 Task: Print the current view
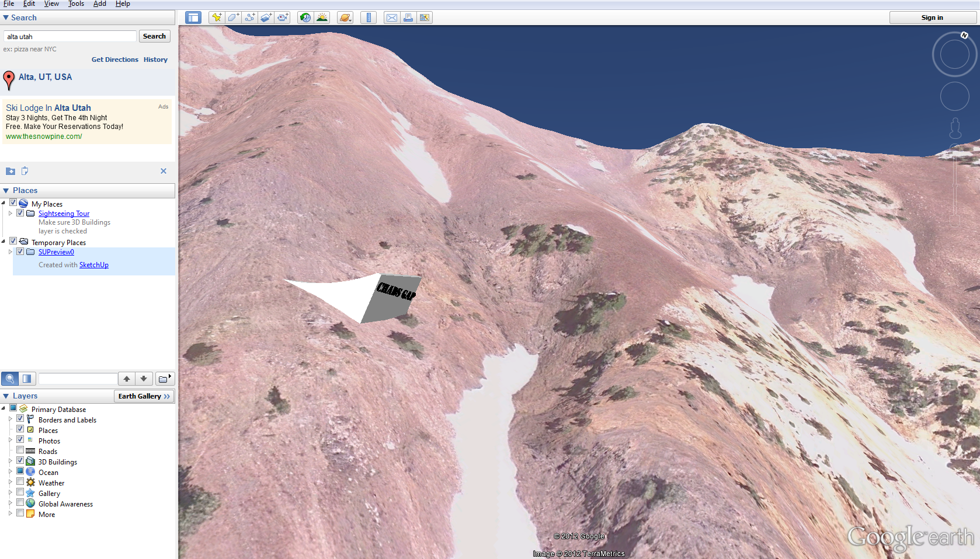coord(408,18)
